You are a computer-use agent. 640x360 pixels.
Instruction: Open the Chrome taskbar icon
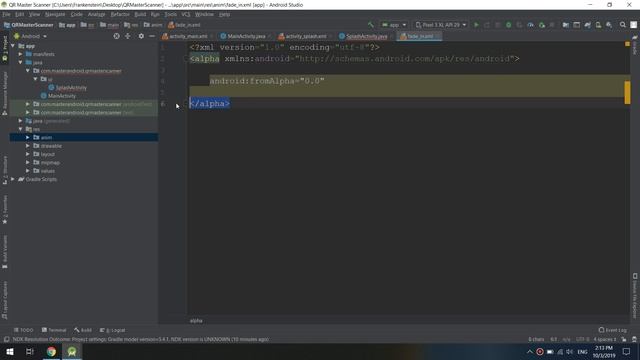point(51,351)
